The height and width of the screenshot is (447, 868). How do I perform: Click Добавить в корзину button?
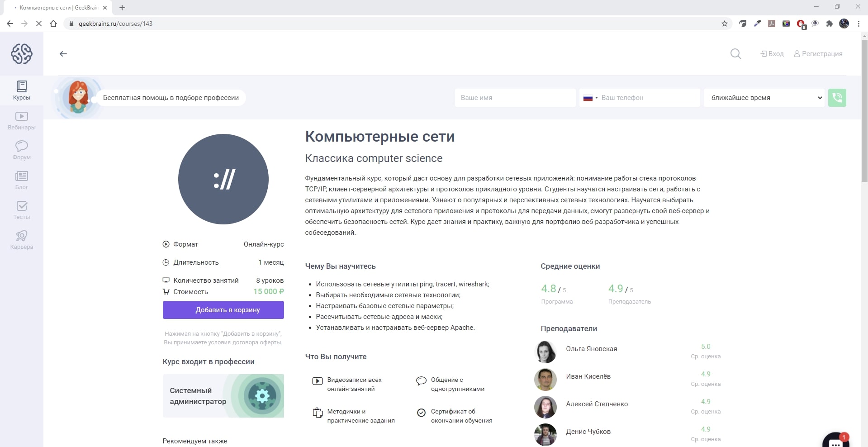(223, 310)
